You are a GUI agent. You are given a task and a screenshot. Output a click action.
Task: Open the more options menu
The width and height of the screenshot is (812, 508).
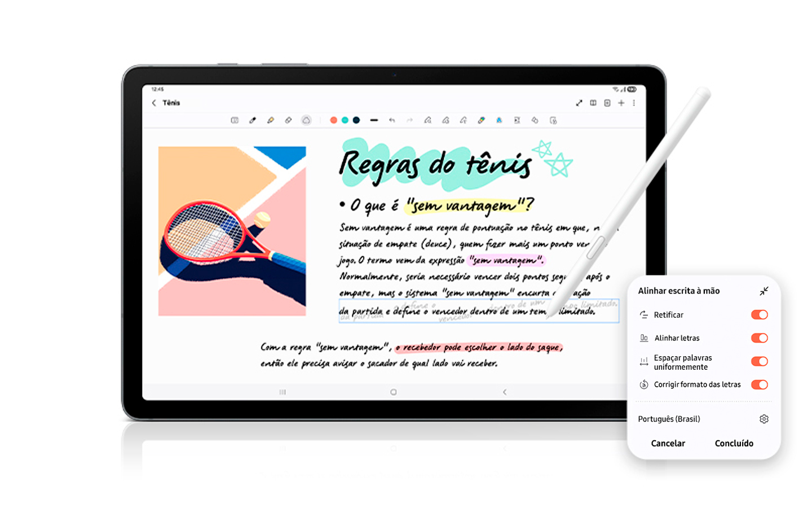634,103
